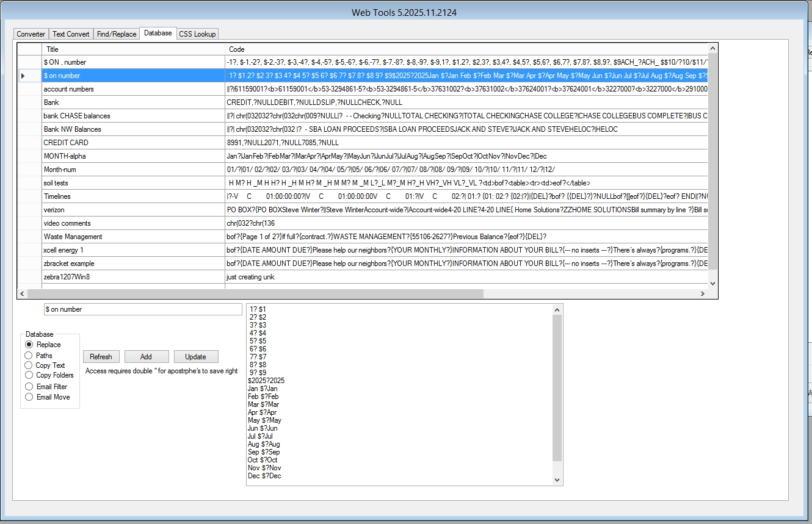Select the Paths radio option
Viewport: 812px width, 524px height.
(x=29, y=356)
